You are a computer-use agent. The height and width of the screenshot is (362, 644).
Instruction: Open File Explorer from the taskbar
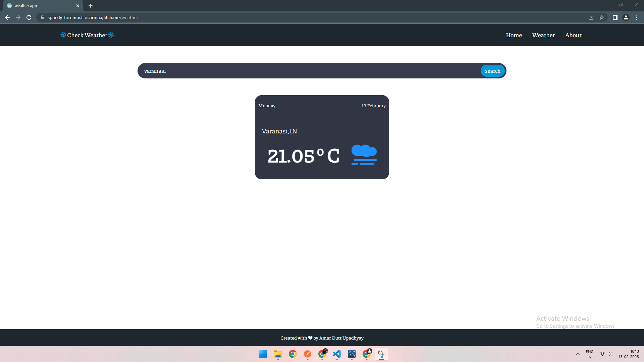click(278, 354)
